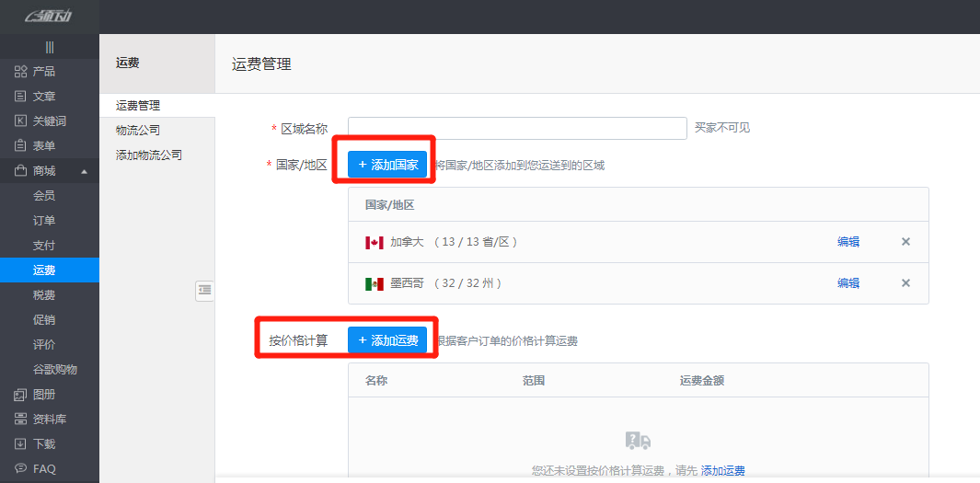
Task: Remove Mexico (墨西哥) with X icon
Action: [905, 283]
